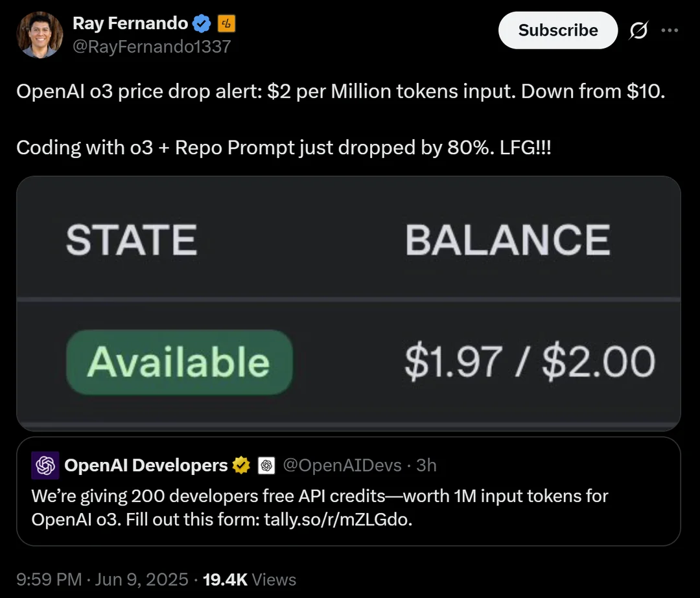Click the 9:59 PM Jun 9, 2025 timestamp

point(102,580)
